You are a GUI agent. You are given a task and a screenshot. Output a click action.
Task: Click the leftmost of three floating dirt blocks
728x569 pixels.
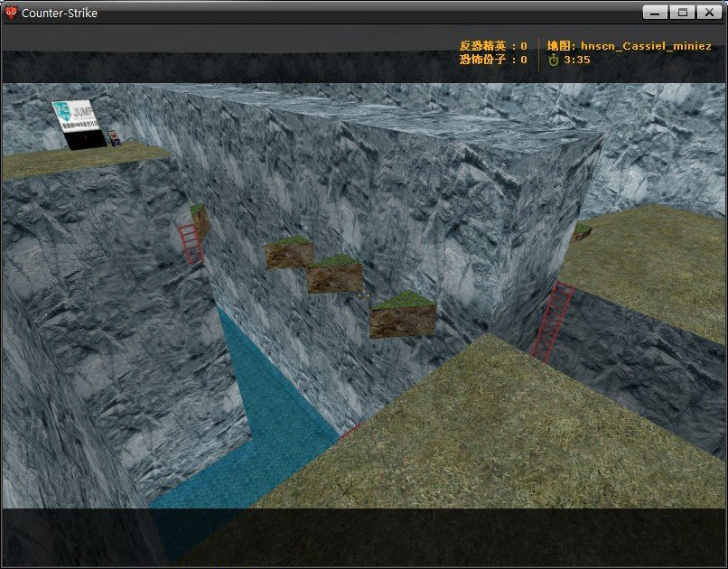point(289,253)
